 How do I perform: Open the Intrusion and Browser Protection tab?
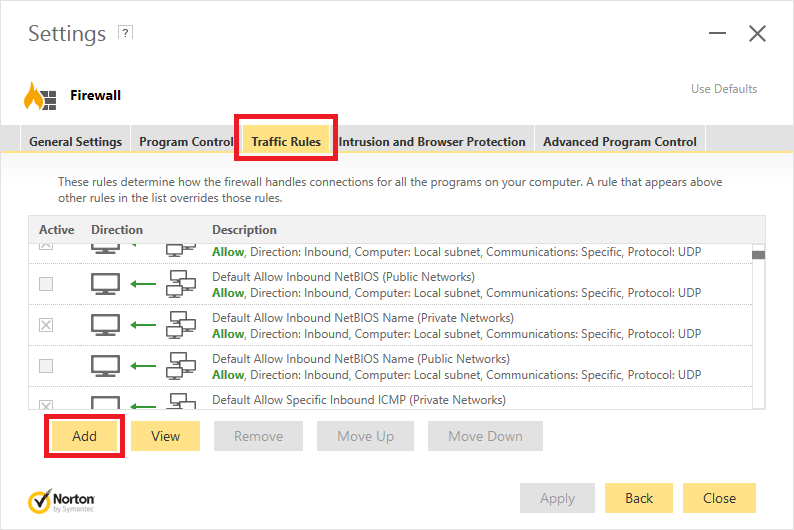pyautogui.click(x=432, y=141)
